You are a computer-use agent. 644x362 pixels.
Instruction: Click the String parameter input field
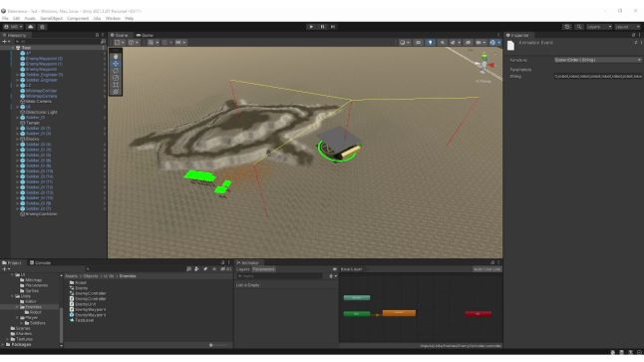click(x=597, y=77)
